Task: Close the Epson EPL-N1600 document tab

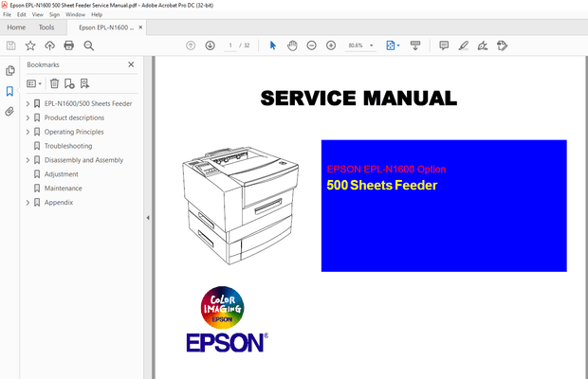Action: pos(140,27)
